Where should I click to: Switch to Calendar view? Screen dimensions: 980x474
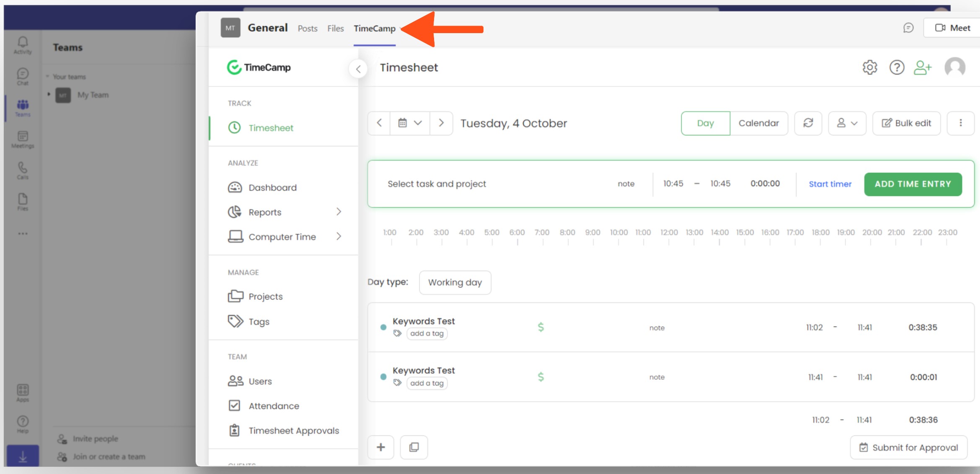click(x=758, y=123)
